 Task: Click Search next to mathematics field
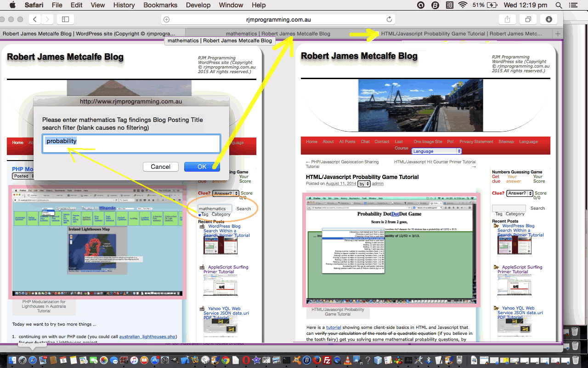(x=243, y=208)
